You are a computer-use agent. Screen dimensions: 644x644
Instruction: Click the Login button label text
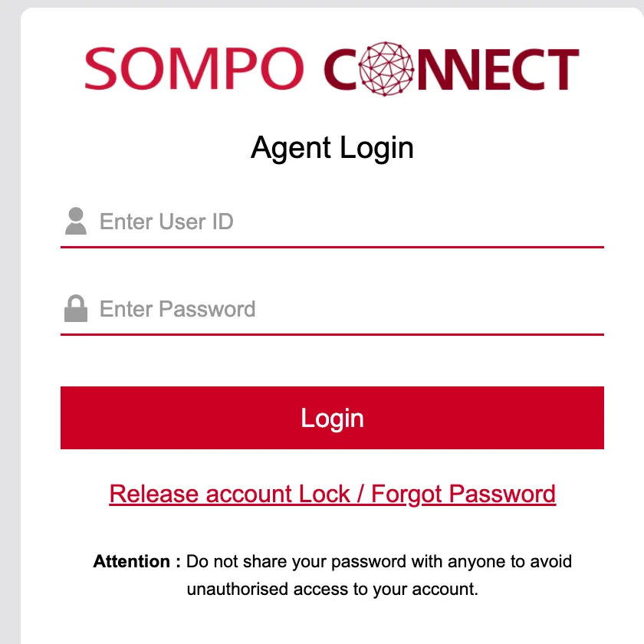coord(332,418)
